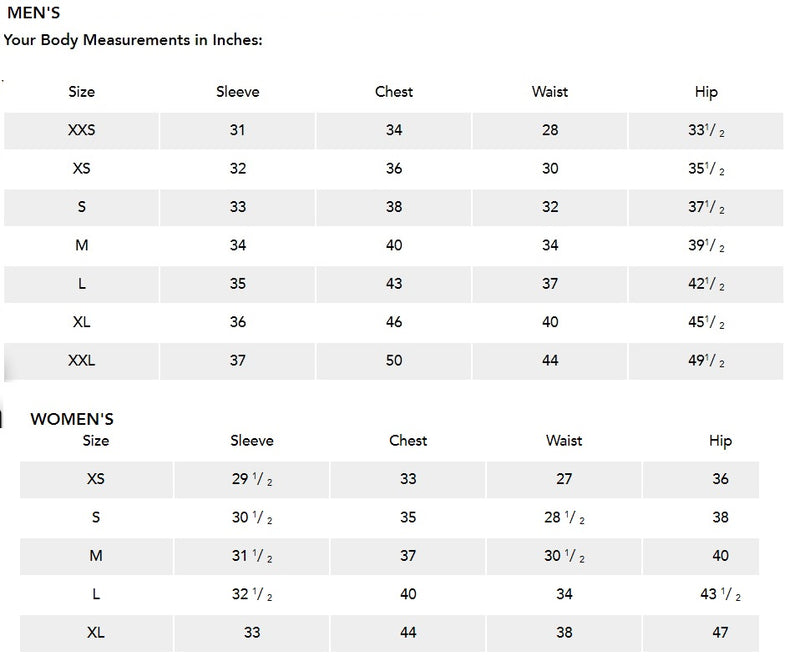800x656 pixels.
Task: Click the men's Chest column header
Action: click(394, 92)
